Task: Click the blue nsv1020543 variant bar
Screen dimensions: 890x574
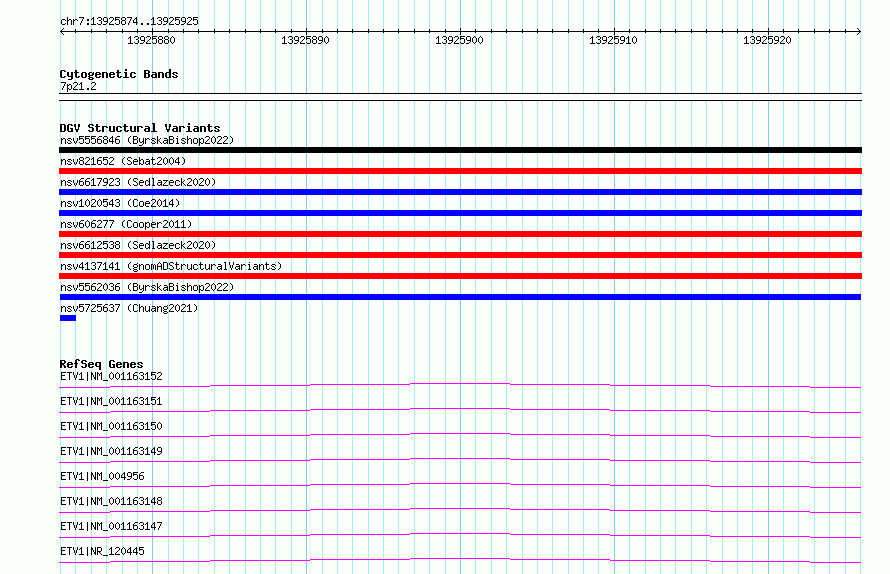Action: 460,213
